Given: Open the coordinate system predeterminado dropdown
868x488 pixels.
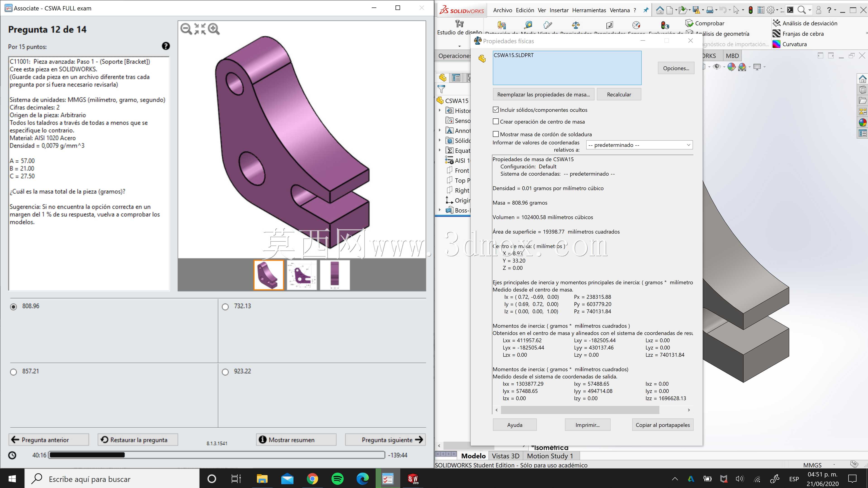Looking at the screenshot, I should point(639,145).
